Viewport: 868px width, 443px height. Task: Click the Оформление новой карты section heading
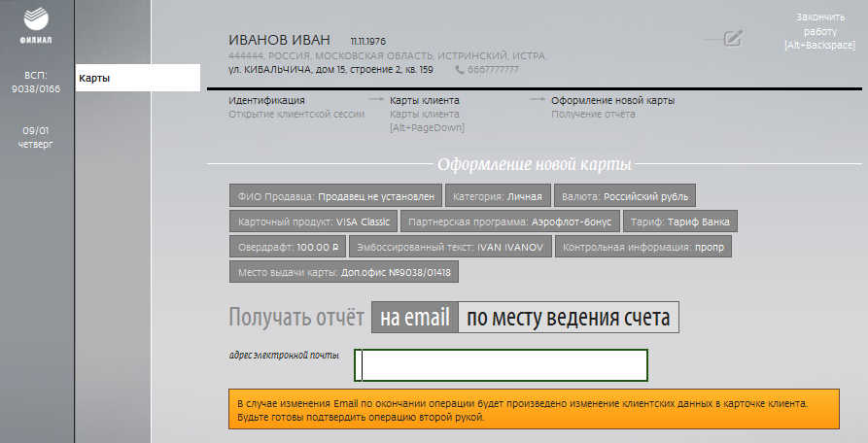(x=535, y=164)
